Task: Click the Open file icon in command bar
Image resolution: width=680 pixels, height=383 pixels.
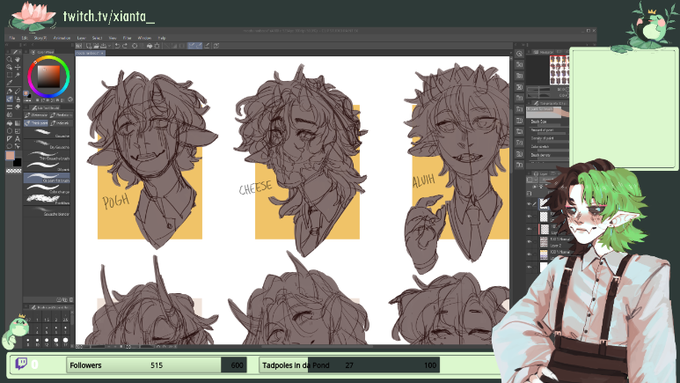Action: click(96, 46)
